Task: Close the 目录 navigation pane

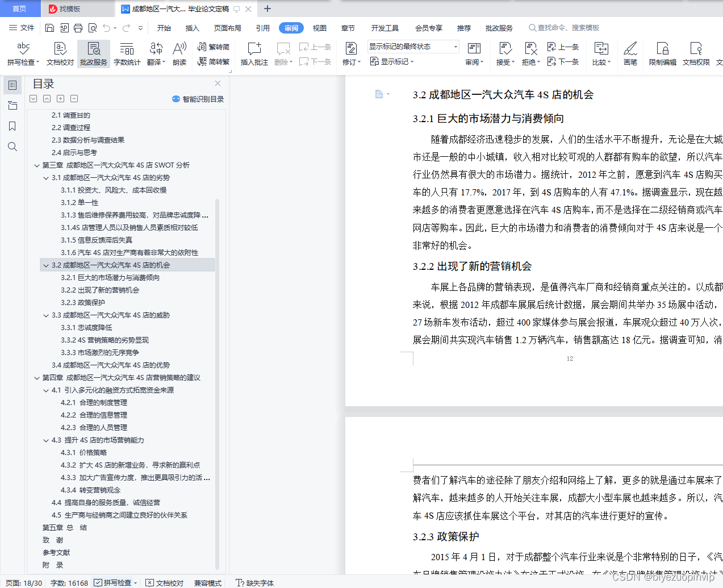Action: [218, 83]
